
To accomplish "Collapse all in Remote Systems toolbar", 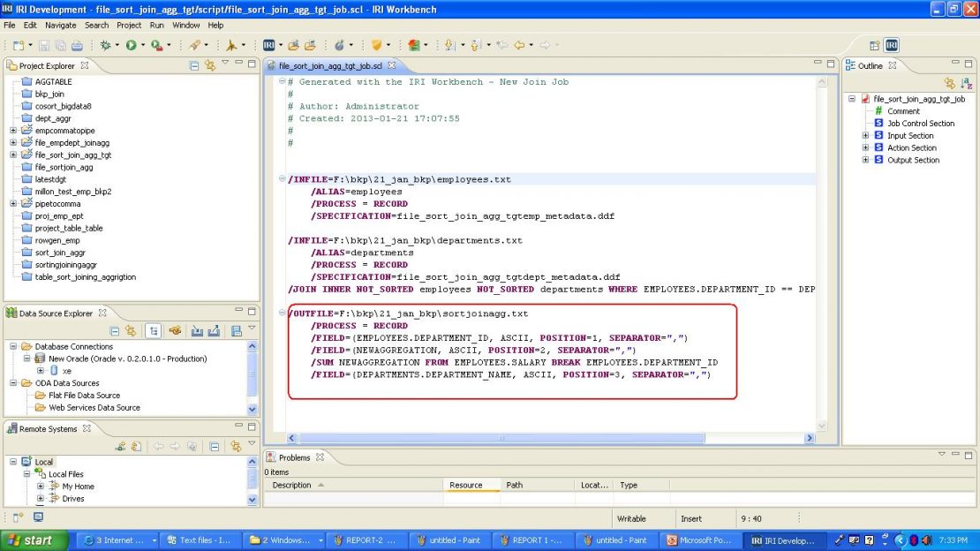I will 215,447.
